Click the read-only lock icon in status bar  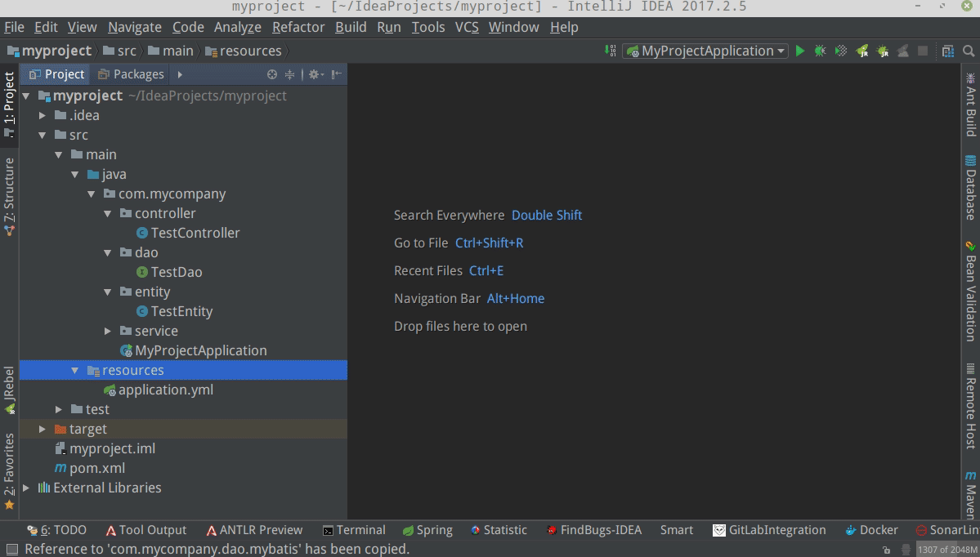point(886,550)
